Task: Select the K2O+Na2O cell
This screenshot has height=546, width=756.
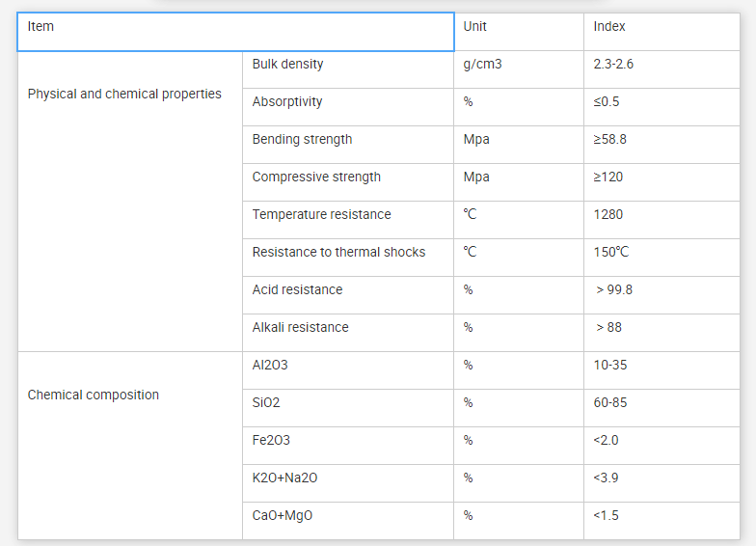Action: click(347, 482)
